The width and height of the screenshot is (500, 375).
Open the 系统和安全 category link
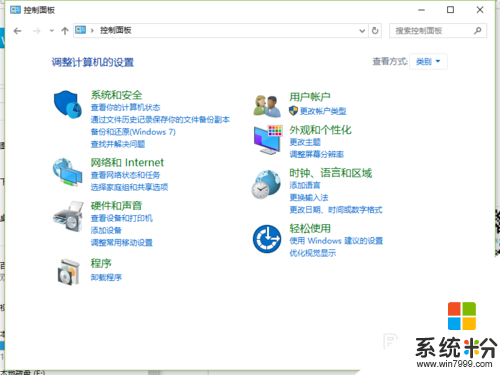[x=116, y=95]
